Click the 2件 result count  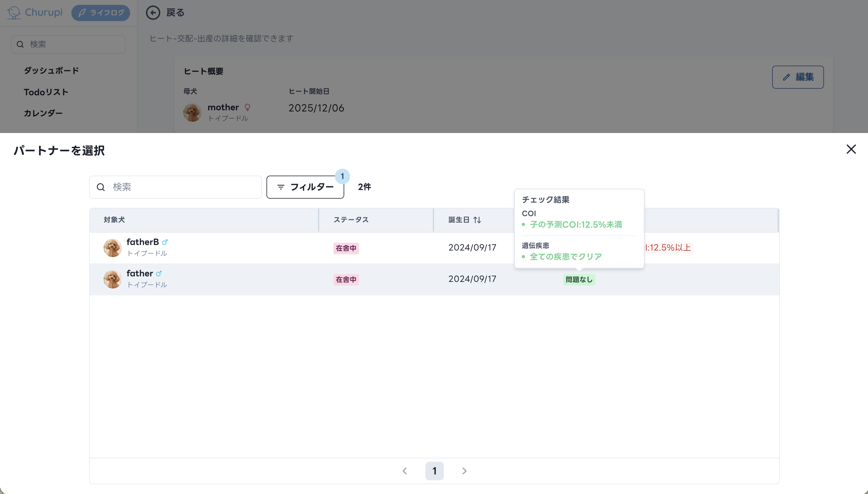tap(365, 187)
